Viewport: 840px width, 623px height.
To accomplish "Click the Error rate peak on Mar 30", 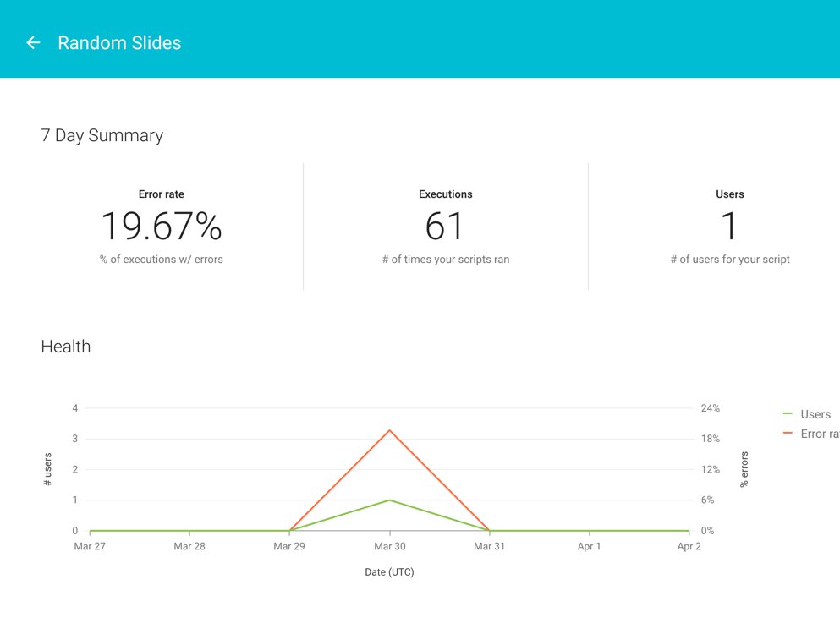I will tap(389, 431).
